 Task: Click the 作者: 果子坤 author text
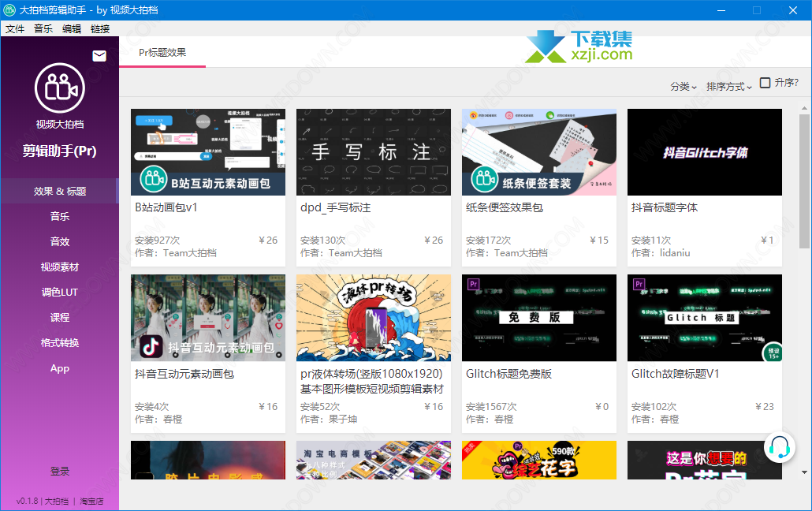329,420
